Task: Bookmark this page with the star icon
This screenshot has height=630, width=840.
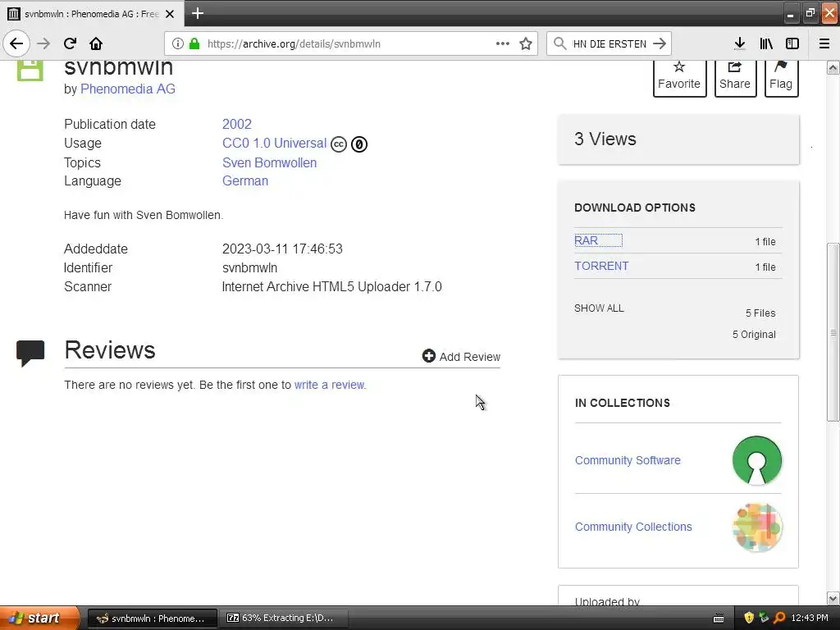Action: (526, 43)
